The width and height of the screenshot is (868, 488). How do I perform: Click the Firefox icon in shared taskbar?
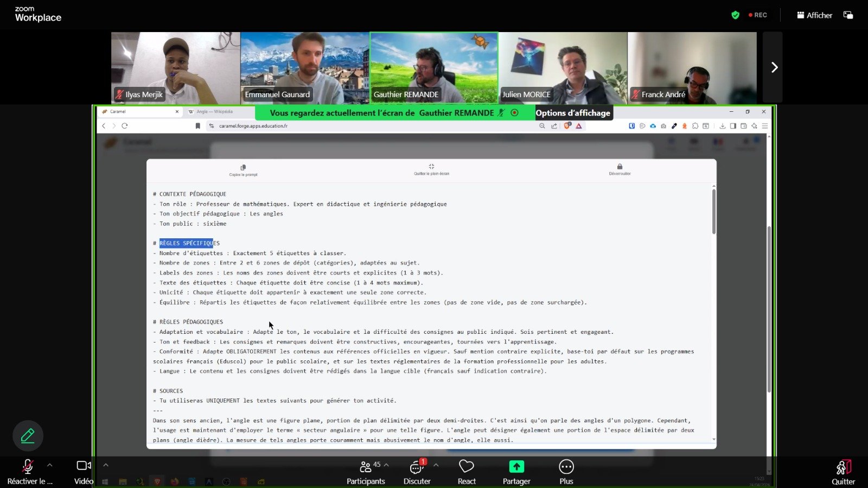click(x=174, y=481)
